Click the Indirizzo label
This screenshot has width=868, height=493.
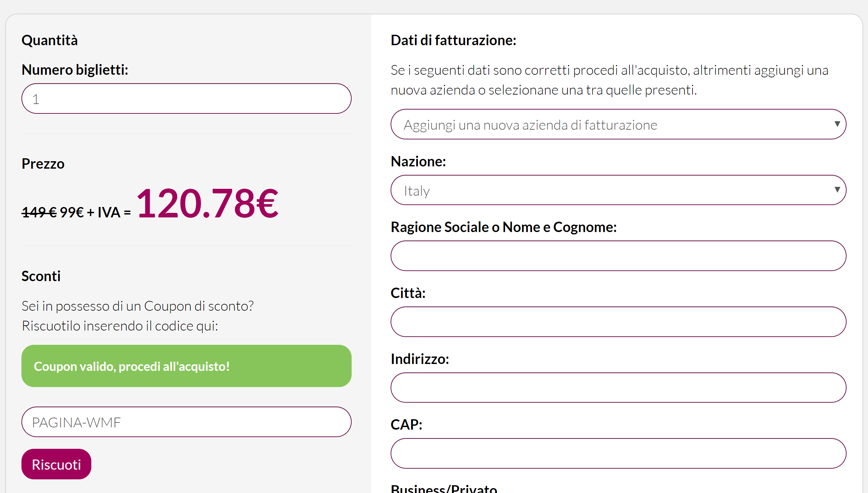click(420, 359)
